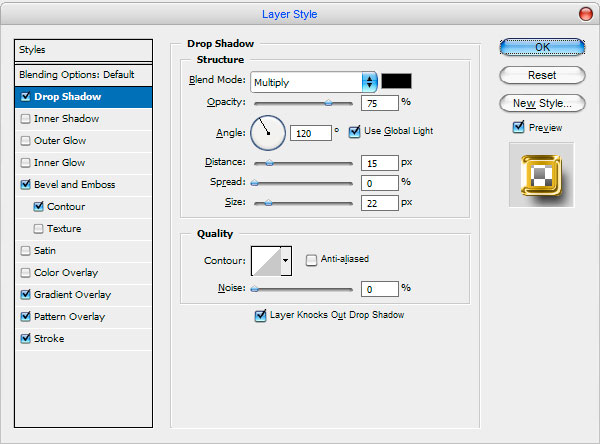600x444 pixels.
Task: Click the Contour curve thumbnail
Action: coord(266,261)
